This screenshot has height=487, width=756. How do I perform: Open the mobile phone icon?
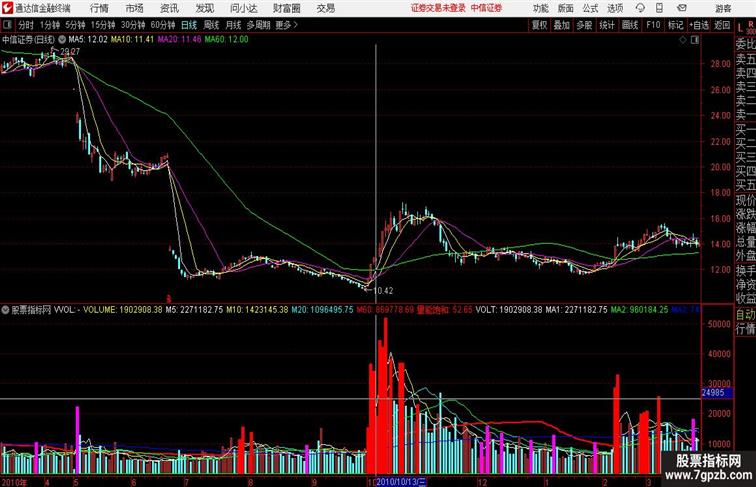pyautogui.click(x=660, y=8)
